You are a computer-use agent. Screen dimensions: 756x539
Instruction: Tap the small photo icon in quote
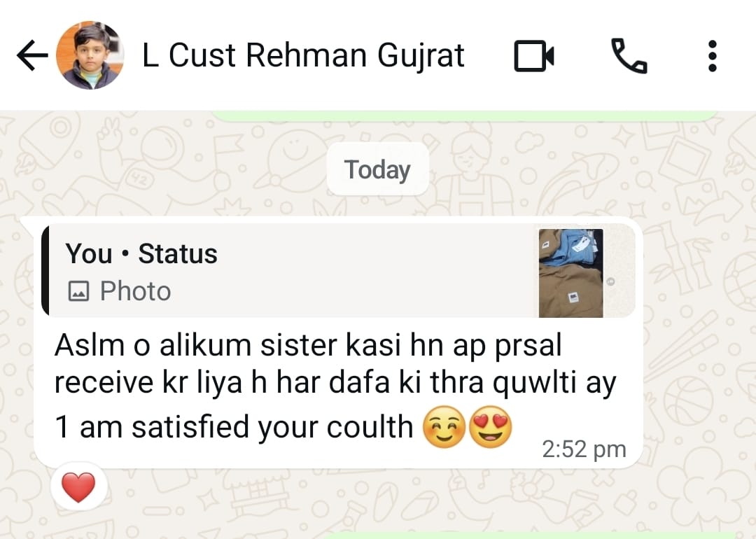[78, 291]
